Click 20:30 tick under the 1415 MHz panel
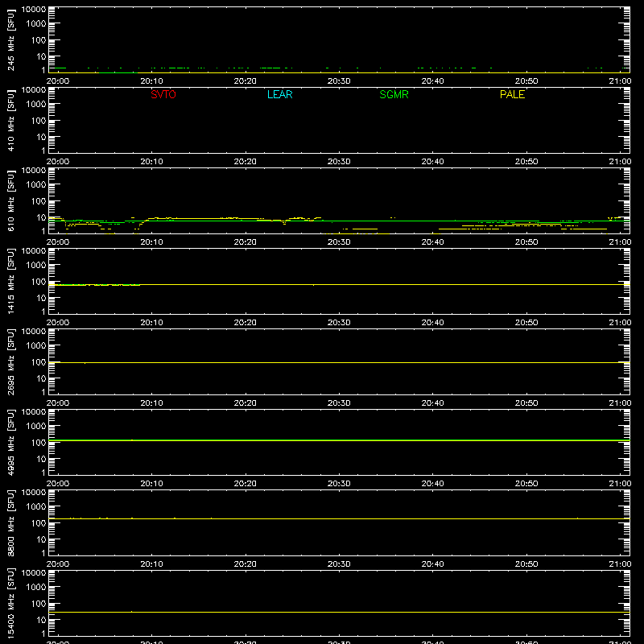The width and height of the screenshot is (644, 644). (339, 323)
